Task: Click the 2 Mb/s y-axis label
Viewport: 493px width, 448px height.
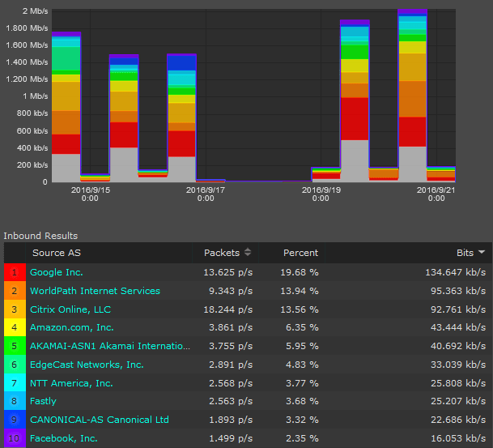Action: coord(36,11)
